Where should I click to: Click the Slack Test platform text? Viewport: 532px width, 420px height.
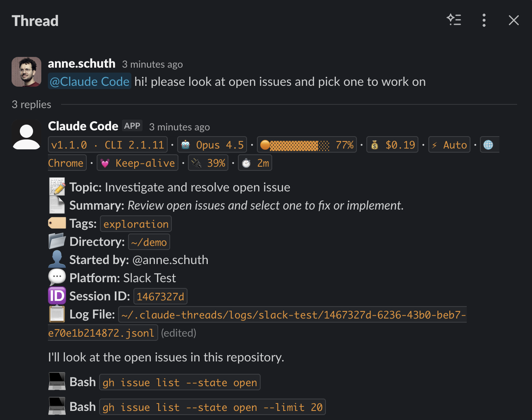tap(150, 278)
